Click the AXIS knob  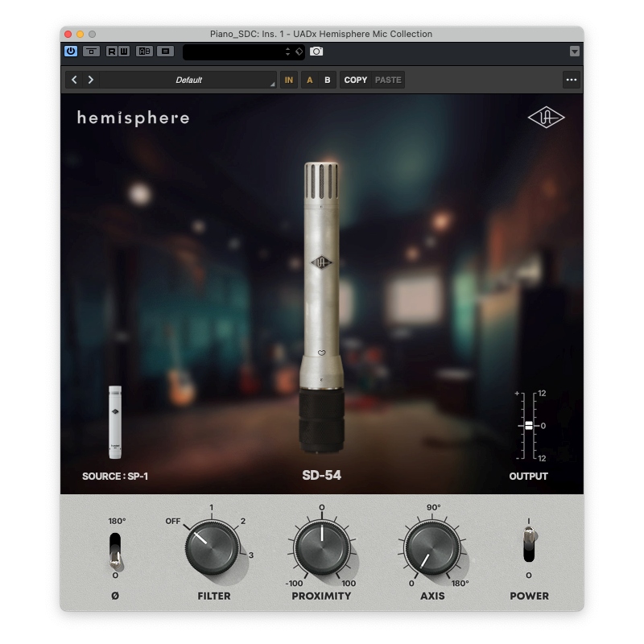pyautogui.click(x=432, y=547)
